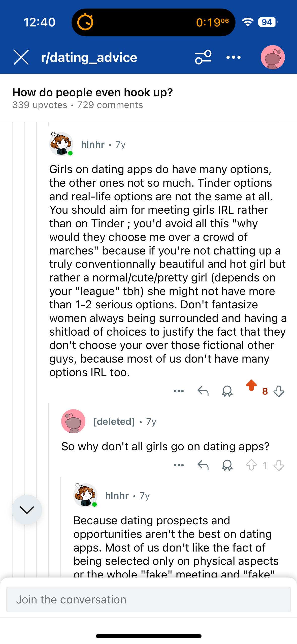Open more options on the deleted user's comment
Image resolution: width=297 pixels, height=644 pixels.
coord(179,465)
